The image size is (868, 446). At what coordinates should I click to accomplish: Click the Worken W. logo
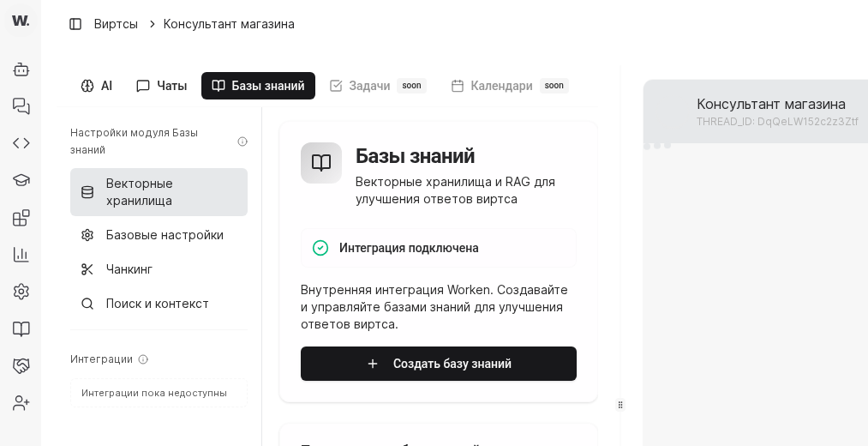tap(21, 21)
